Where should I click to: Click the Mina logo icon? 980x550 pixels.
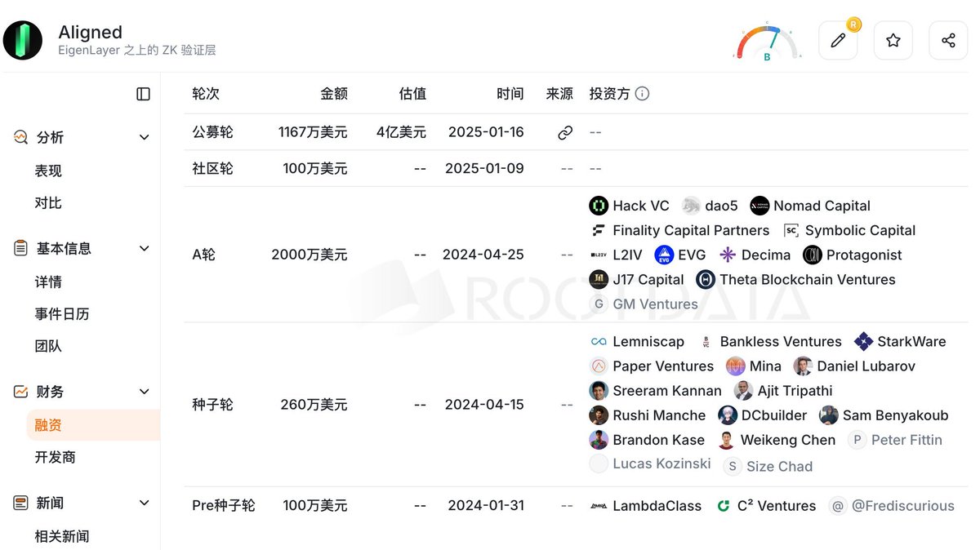(x=736, y=366)
